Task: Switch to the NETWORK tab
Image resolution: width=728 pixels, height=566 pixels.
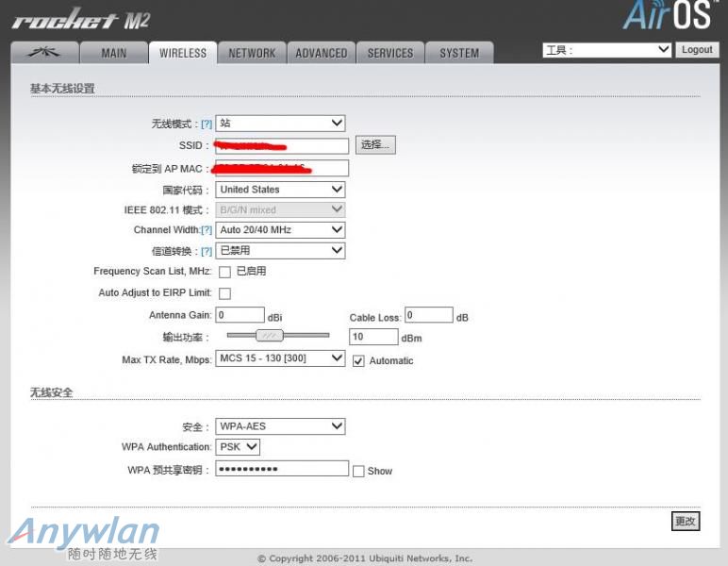Action: click(252, 53)
